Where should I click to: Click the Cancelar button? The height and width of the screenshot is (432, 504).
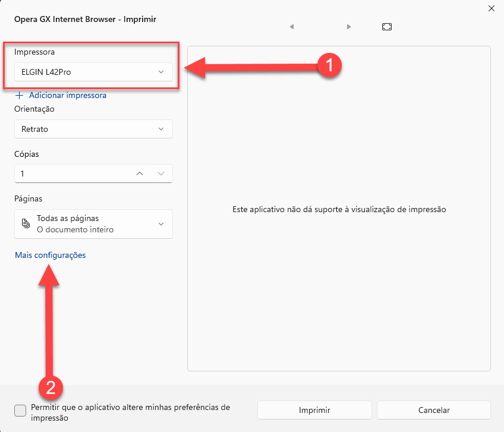coord(434,410)
